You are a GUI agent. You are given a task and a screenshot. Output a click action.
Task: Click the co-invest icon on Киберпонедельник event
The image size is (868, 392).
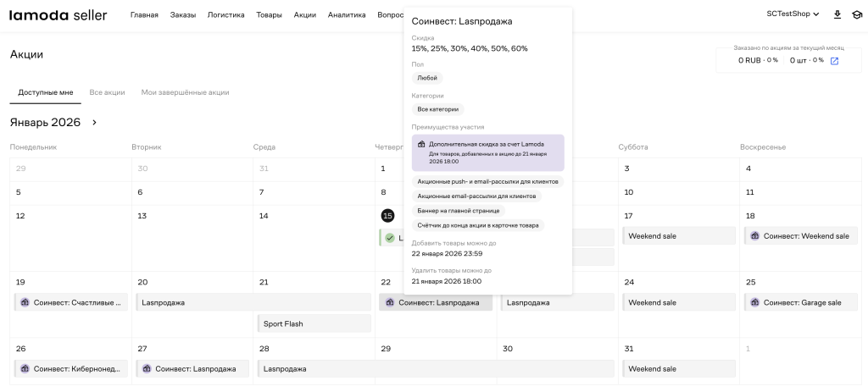[x=23, y=368]
